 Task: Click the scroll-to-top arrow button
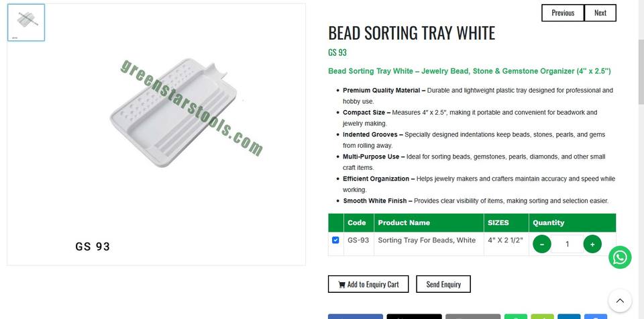(x=620, y=300)
